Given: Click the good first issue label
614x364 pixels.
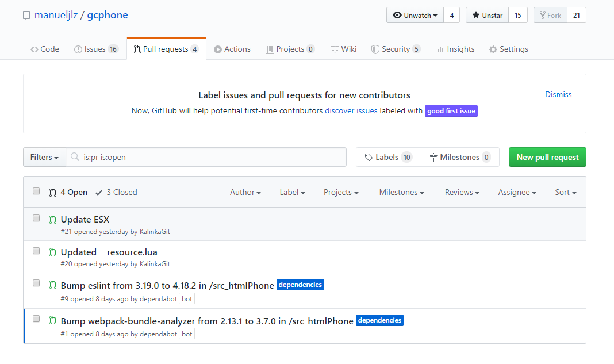Looking at the screenshot, I should [451, 111].
